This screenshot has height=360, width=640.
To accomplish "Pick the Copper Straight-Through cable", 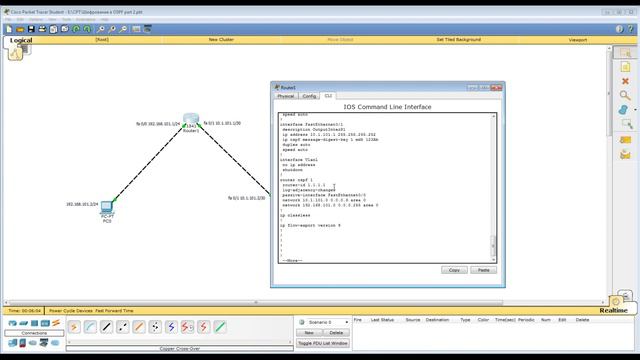I will click(107, 327).
